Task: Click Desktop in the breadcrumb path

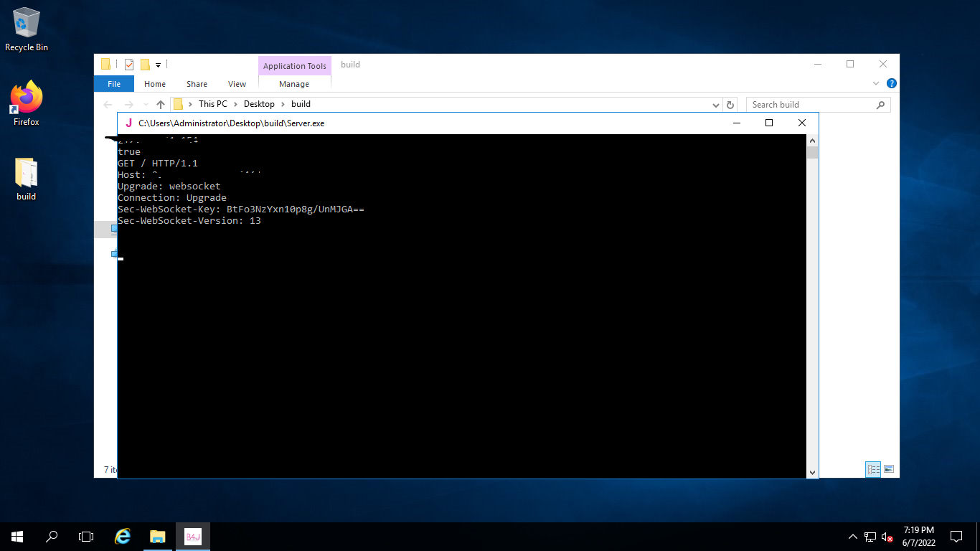Action: point(259,104)
